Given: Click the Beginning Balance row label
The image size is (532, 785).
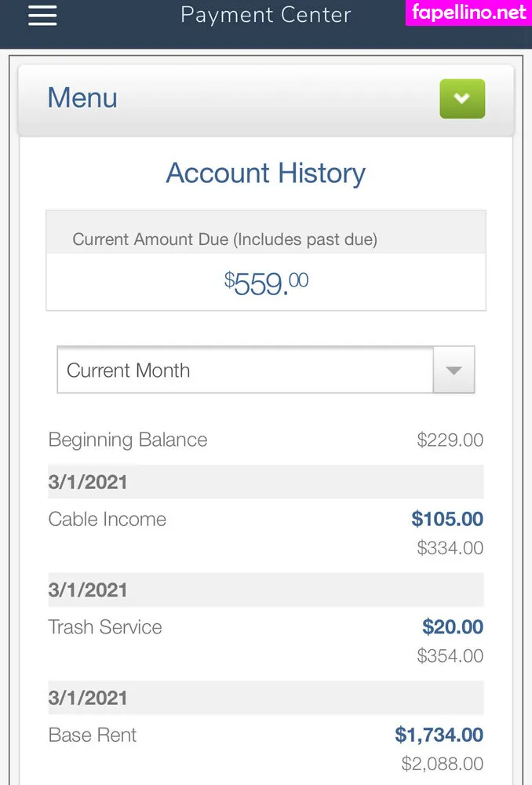Looking at the screenshot, I should [x=128, y=440].
